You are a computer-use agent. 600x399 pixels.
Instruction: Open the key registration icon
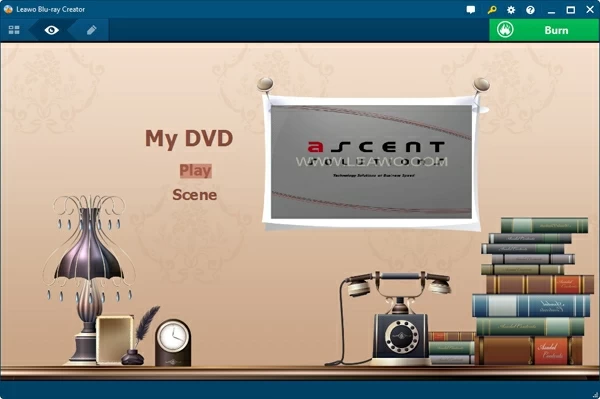pos(492,10)
